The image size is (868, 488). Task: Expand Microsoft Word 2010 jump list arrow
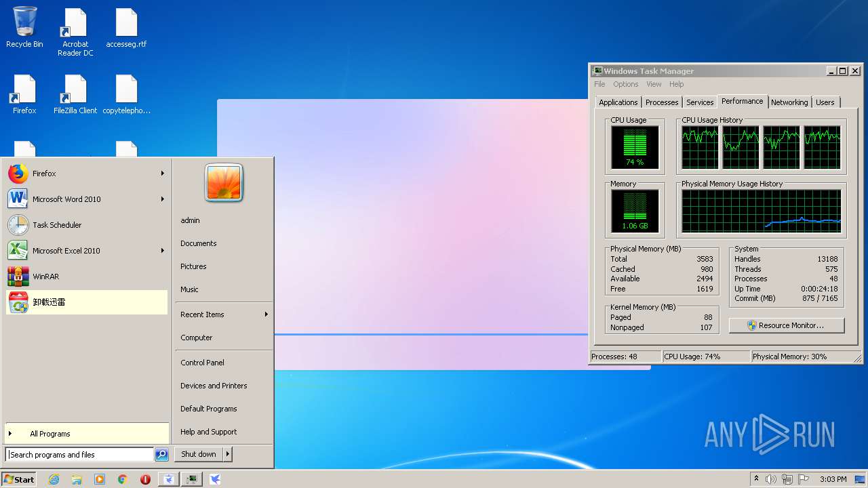pyautogui.click(x=163, y=199)
